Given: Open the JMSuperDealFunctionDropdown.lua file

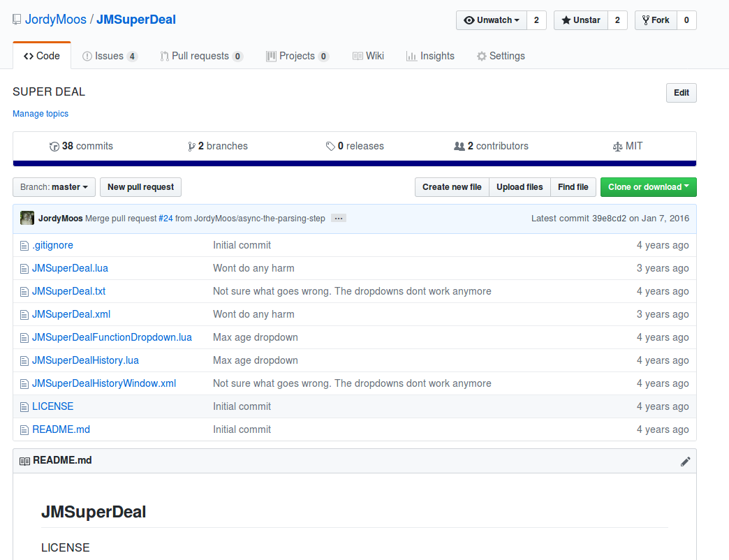Looking at the screenshot, I should (x=112, y=337).
